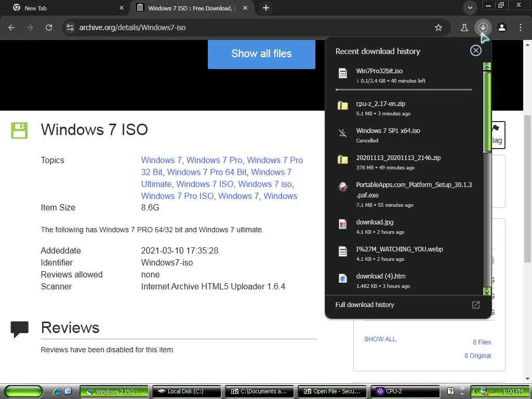Switch to C:\Documents a... 7-Zip taskbar window
This screenshot has height=399, width=532.
(260, 391)
